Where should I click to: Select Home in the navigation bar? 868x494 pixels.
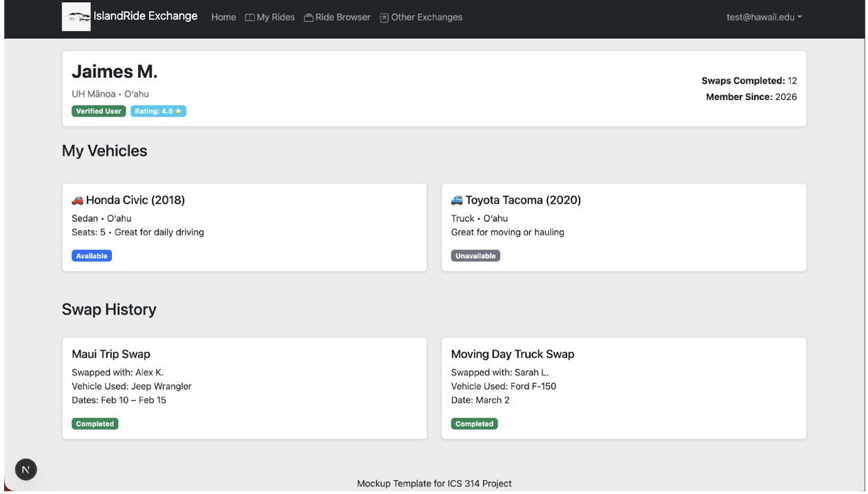(223, 17)
